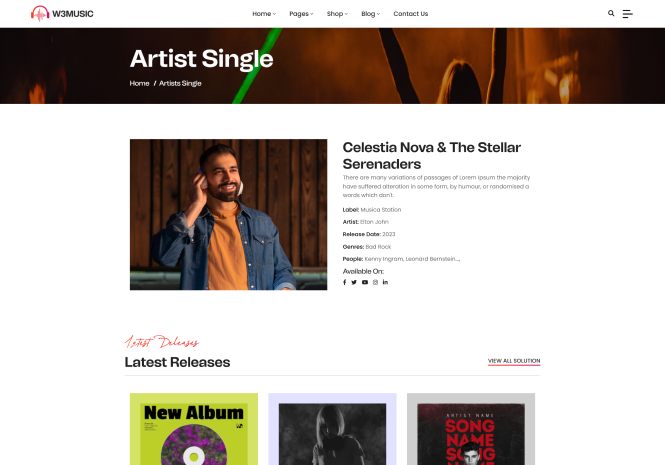This screenshot has height=465, width=665.
Task: Click the W3MUSIC headphone logo
Action: [x=62, y=14]
